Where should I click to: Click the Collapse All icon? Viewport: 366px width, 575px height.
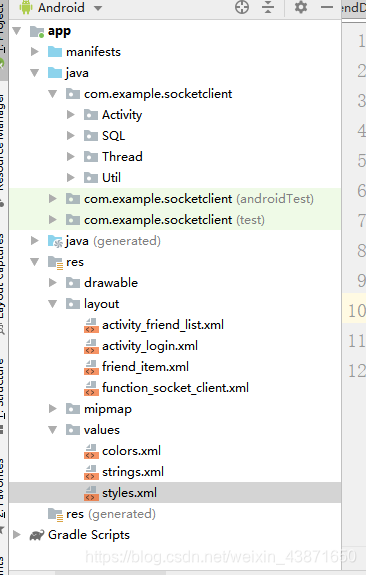268,7
